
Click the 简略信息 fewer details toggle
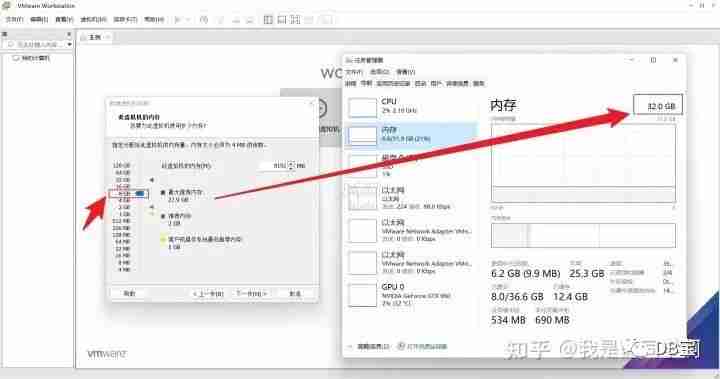pos(369,346)
